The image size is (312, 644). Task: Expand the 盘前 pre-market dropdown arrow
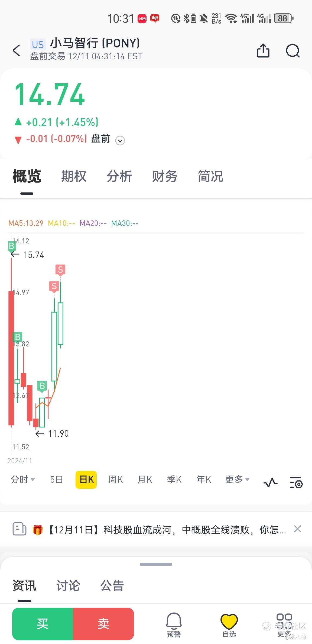click(120, 140)
